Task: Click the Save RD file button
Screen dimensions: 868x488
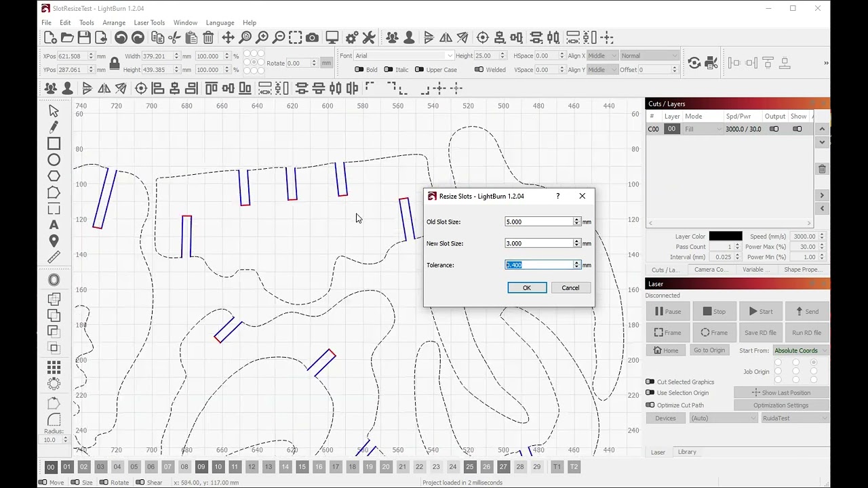Action: tap(760, 333)
